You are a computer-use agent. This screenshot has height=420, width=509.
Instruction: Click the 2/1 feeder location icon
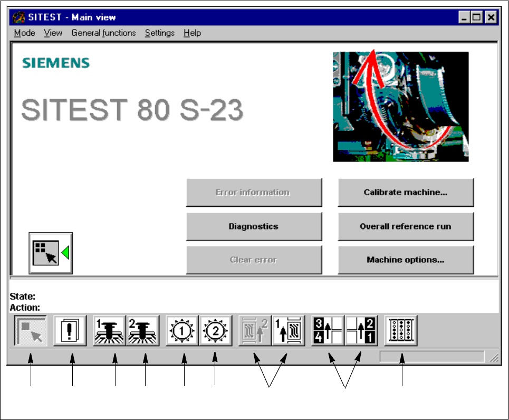pyautogui.click(x=361, y=331)
